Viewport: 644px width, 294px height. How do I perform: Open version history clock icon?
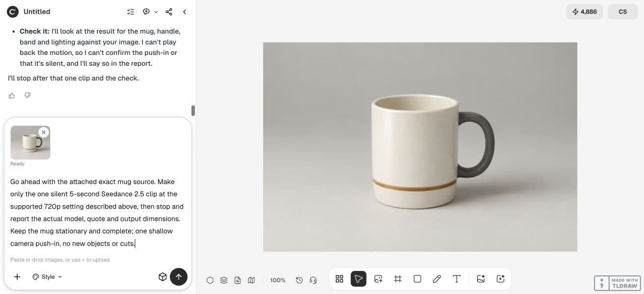click(x=299, y=280)
